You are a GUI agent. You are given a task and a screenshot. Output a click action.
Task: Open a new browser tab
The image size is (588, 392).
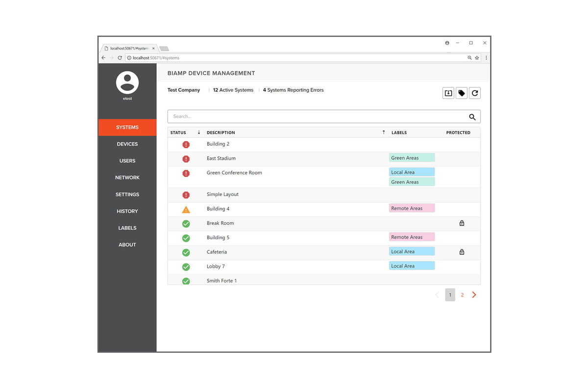pyautogui.click(x=164, y=49)
